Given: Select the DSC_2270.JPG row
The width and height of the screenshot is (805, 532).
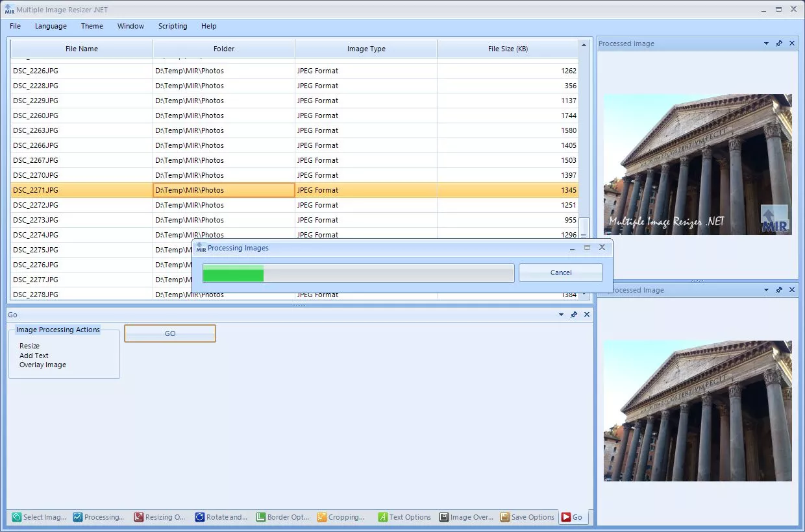Looking at the screenshot, I should coord(294,175).
